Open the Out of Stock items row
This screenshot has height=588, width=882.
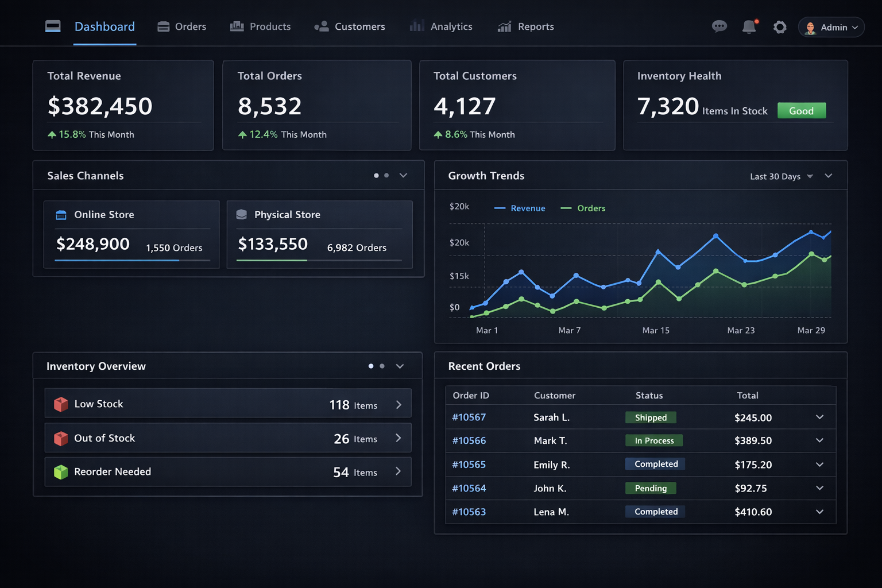[228, 438]
